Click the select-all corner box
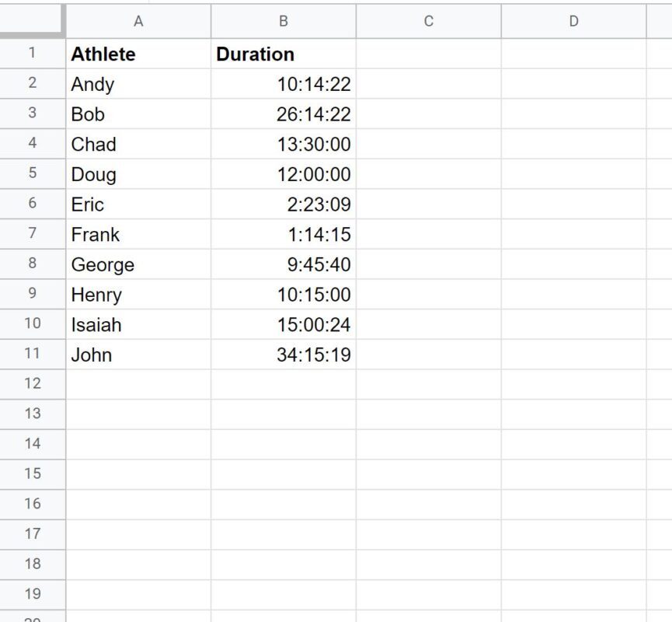The width and height of the screenshot is (672, 622). [x=32, y=20]
